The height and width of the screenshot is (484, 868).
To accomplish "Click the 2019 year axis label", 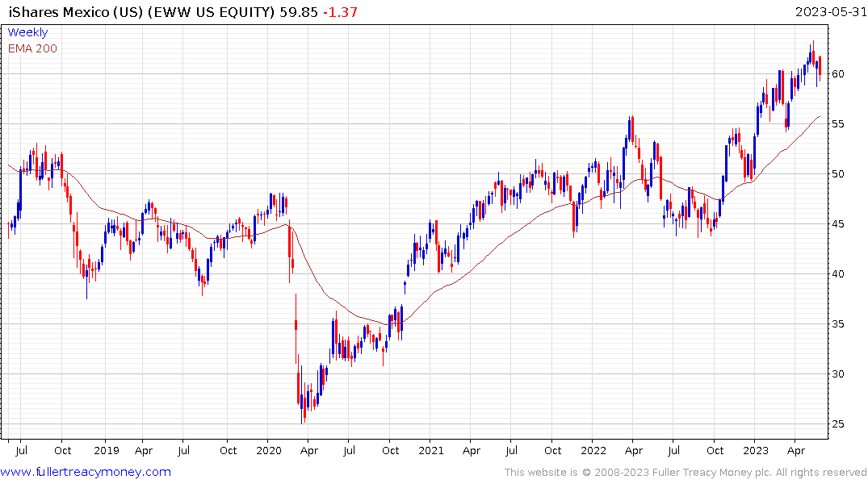I will click(107, 450).
